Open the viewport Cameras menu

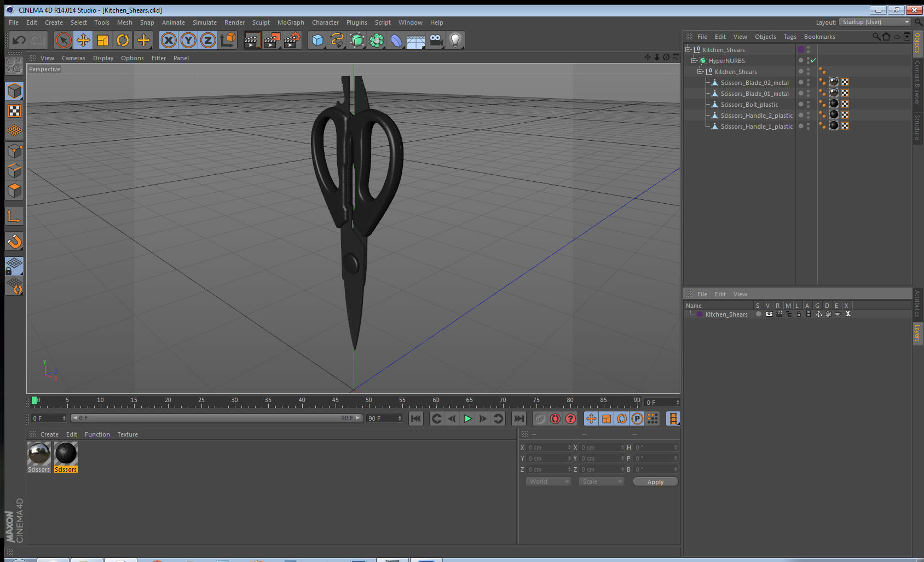point(73,58)
